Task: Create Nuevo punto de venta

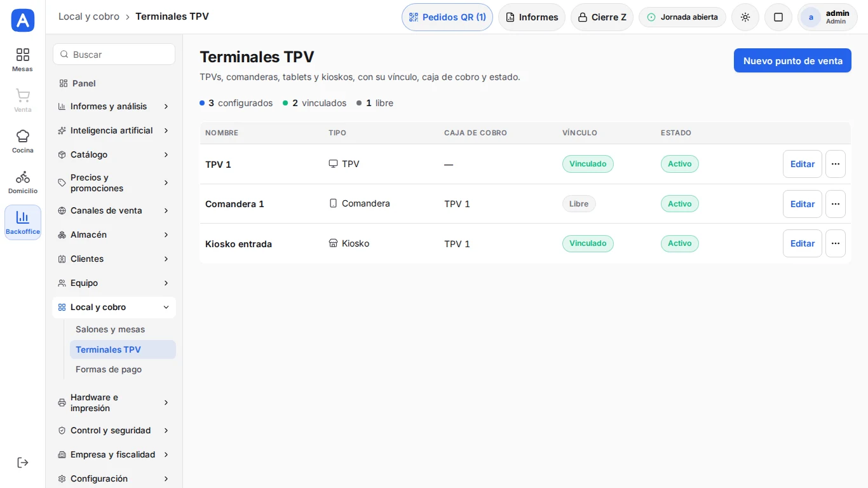Action: pyautogui.click(x=792, y=61)
